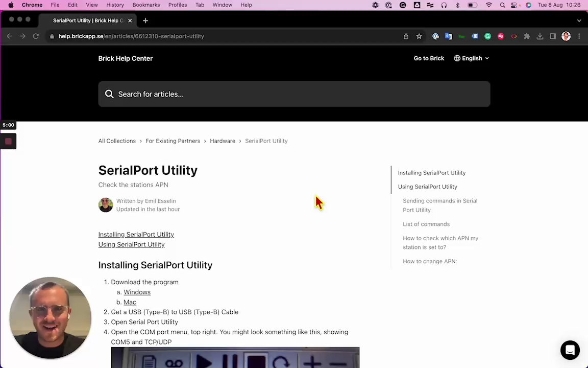View site information lock icon

[52, 36]
